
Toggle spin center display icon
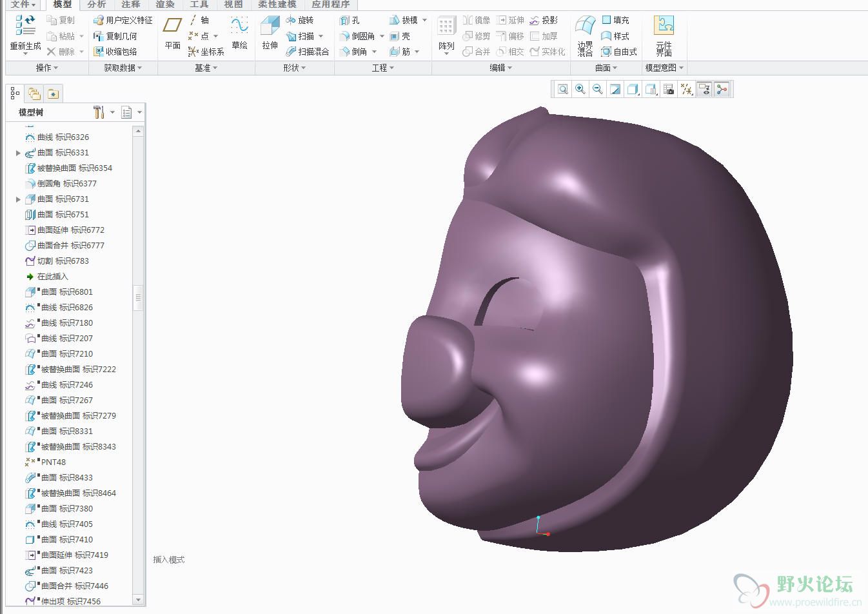pos(722,90)
